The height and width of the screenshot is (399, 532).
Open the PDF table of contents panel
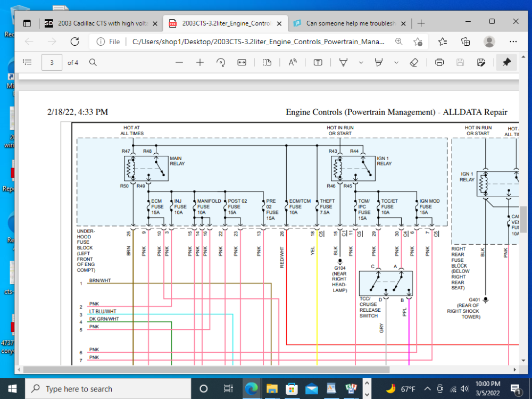tap(27, 62)
